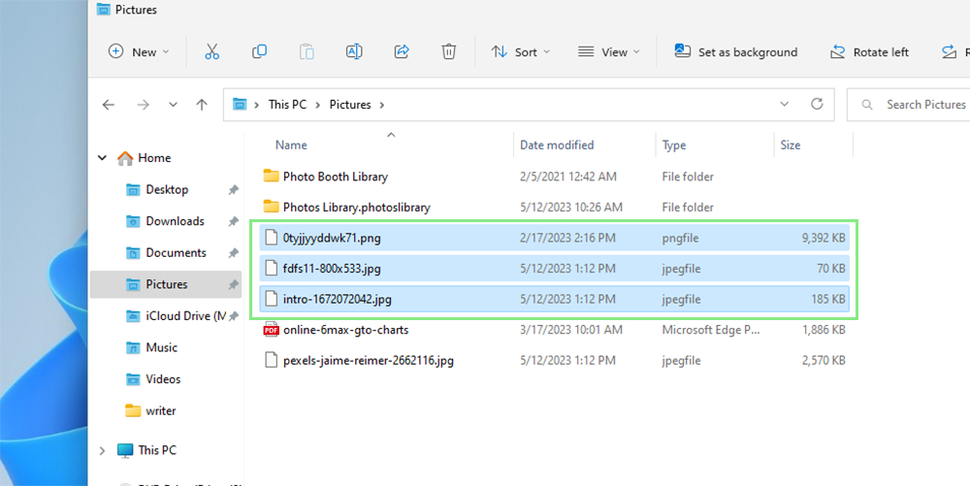Click the Copy icon in toolbar
This screenshot has width=970, height=486.
pos(259,51)
